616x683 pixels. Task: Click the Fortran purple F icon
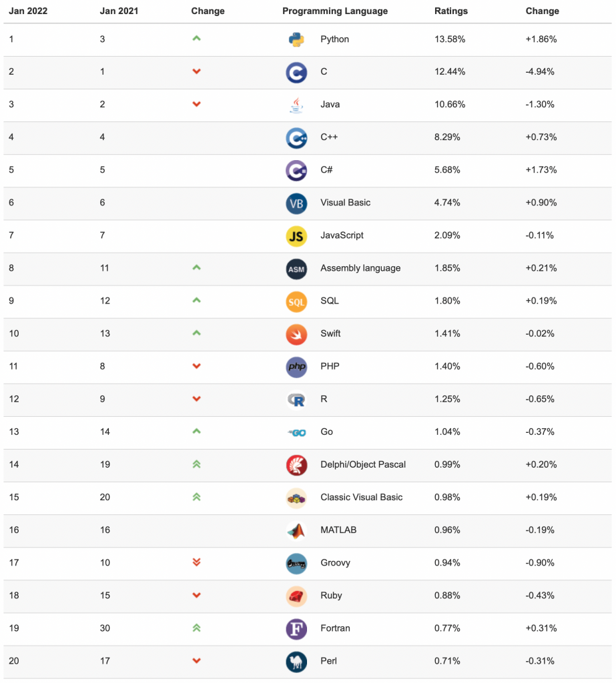[x=296, y=628]
